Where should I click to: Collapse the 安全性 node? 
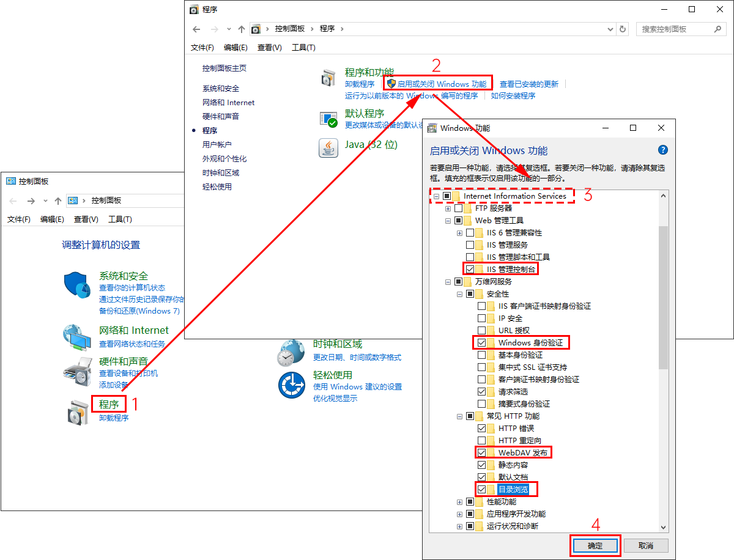pos(460,294)
